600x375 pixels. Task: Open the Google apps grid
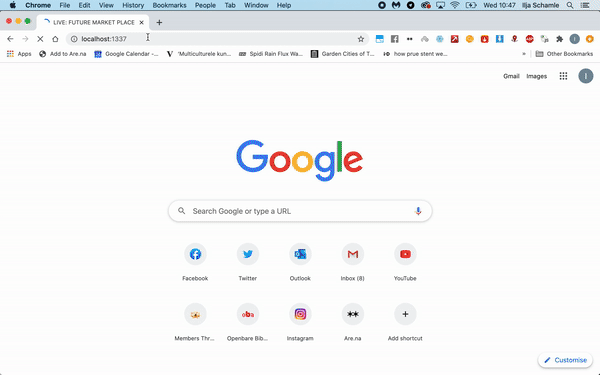(563, 76)
